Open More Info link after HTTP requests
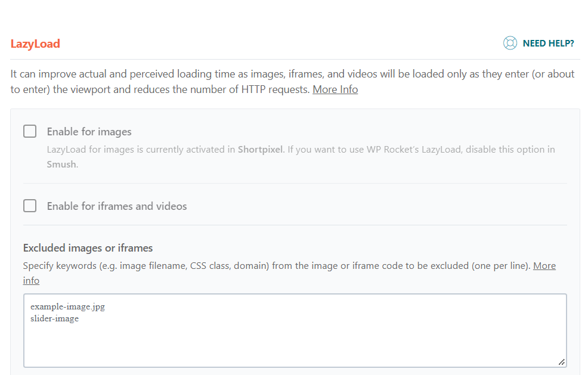 (x=335, y=89)
